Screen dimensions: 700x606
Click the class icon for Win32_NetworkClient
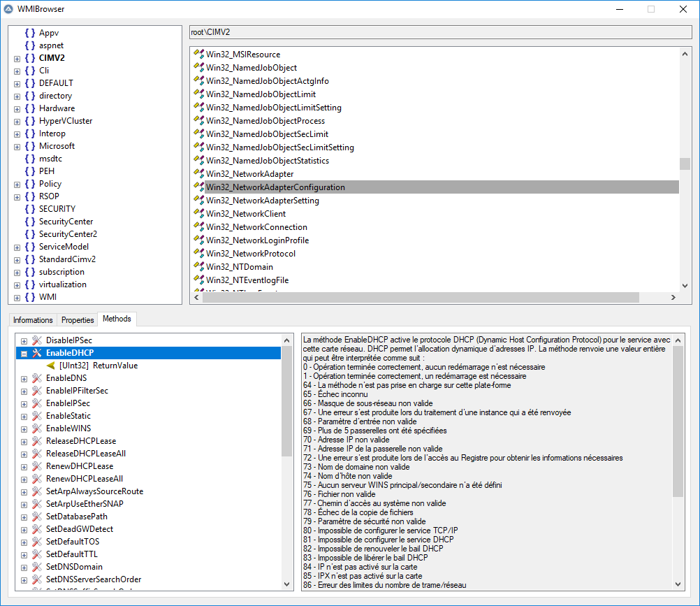click(x=198, y=213)
